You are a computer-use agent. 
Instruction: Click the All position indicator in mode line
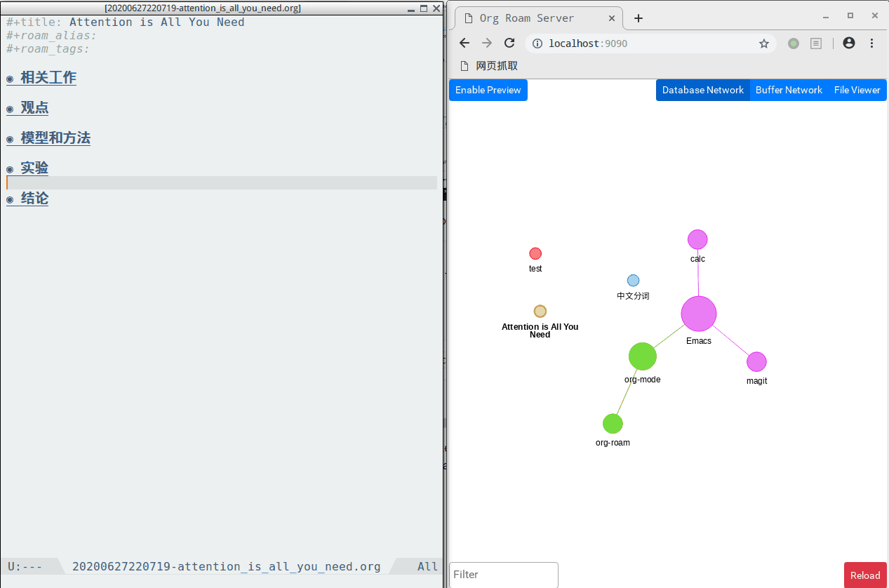point(427,566)
